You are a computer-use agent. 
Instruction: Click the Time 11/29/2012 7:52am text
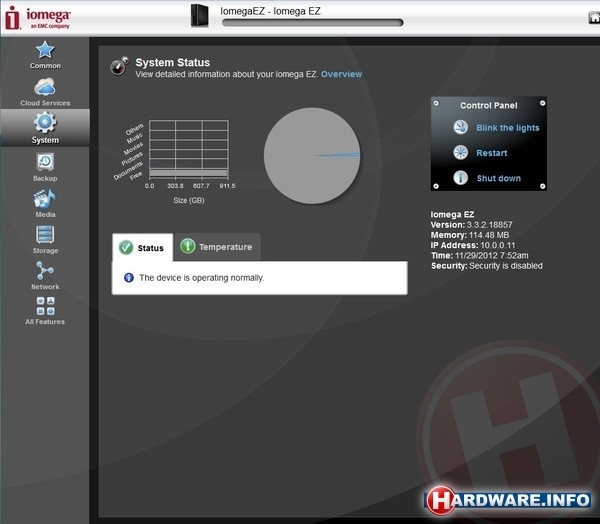tap(479, 256)
